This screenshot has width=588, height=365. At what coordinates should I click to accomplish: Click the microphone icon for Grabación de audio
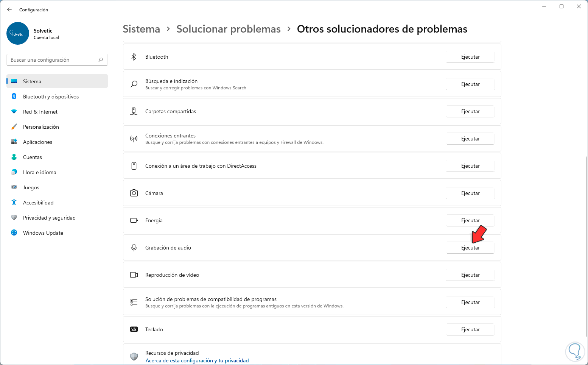[x=134, y=248]
